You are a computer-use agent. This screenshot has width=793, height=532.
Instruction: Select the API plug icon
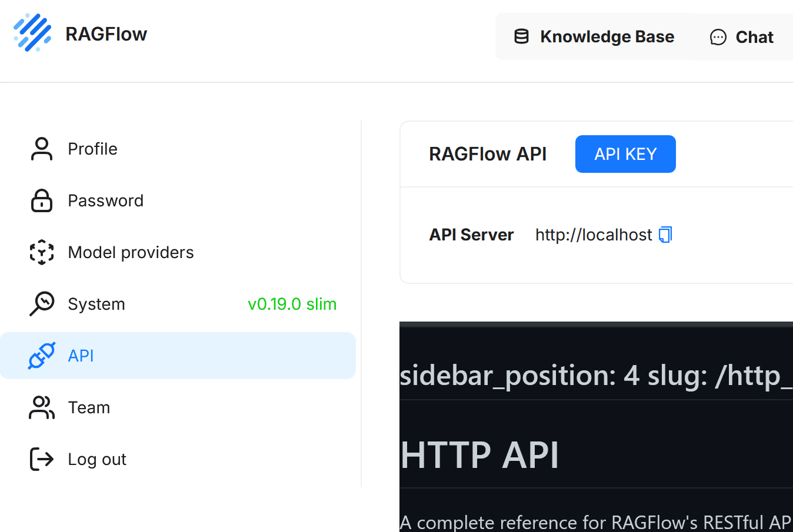pos(41,356)
